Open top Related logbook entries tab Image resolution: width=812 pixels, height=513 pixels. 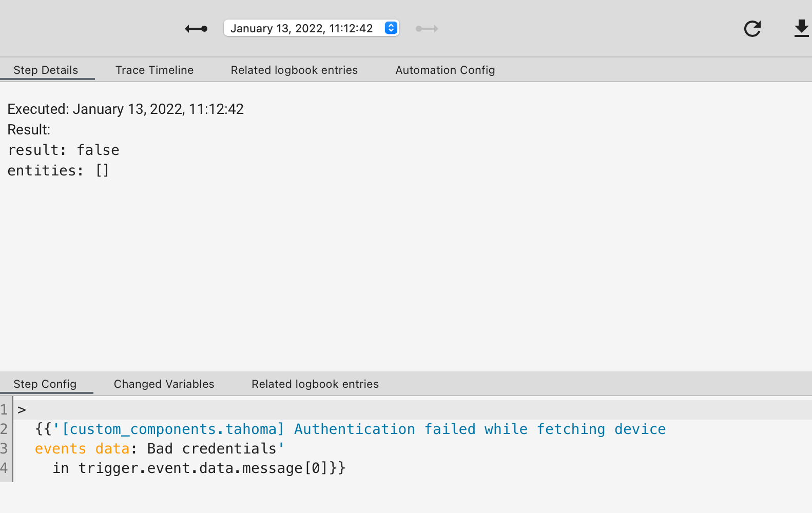294,70
